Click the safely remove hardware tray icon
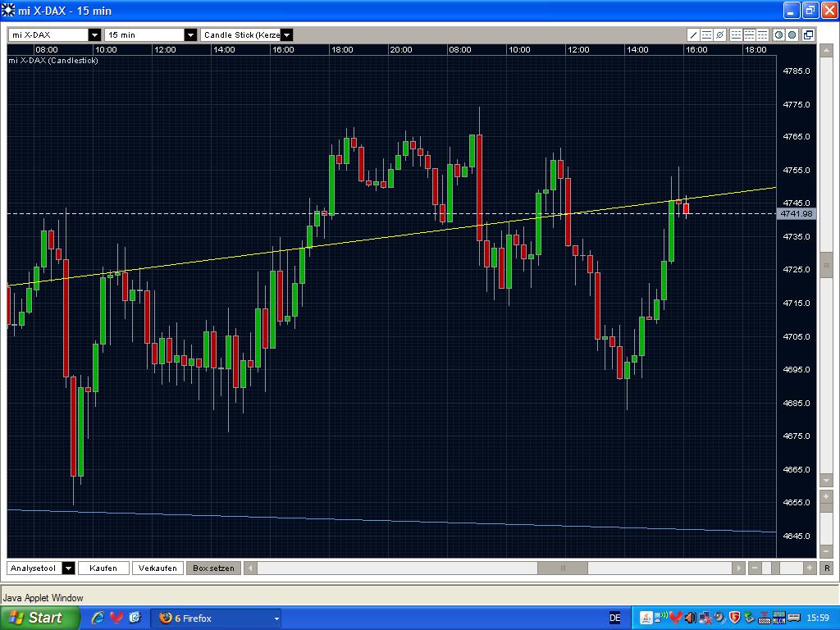 [749, 618]
